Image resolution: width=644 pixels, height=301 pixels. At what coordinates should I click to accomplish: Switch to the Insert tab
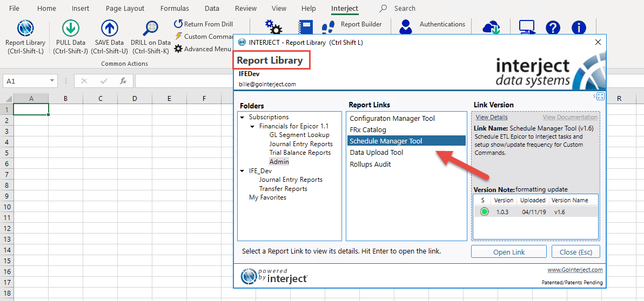click(x=81, y=8)
